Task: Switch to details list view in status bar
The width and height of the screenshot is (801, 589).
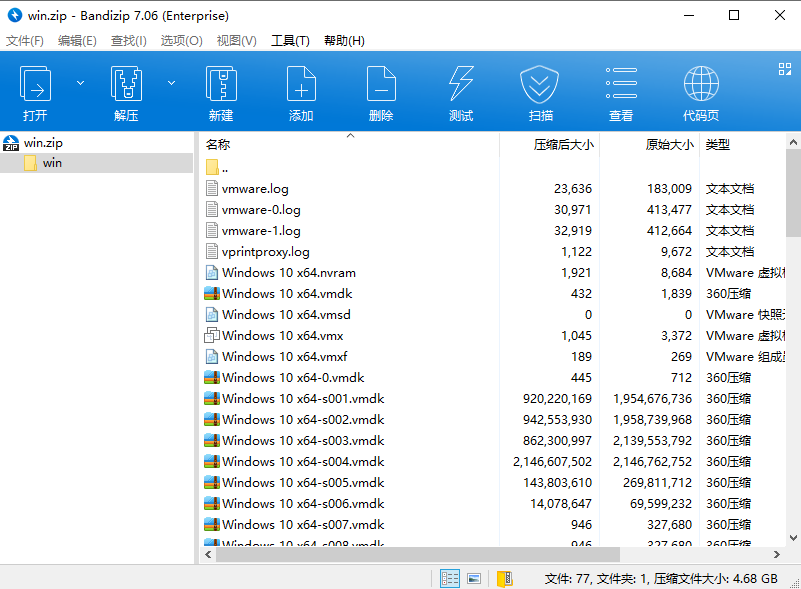Action: point(450,578)
